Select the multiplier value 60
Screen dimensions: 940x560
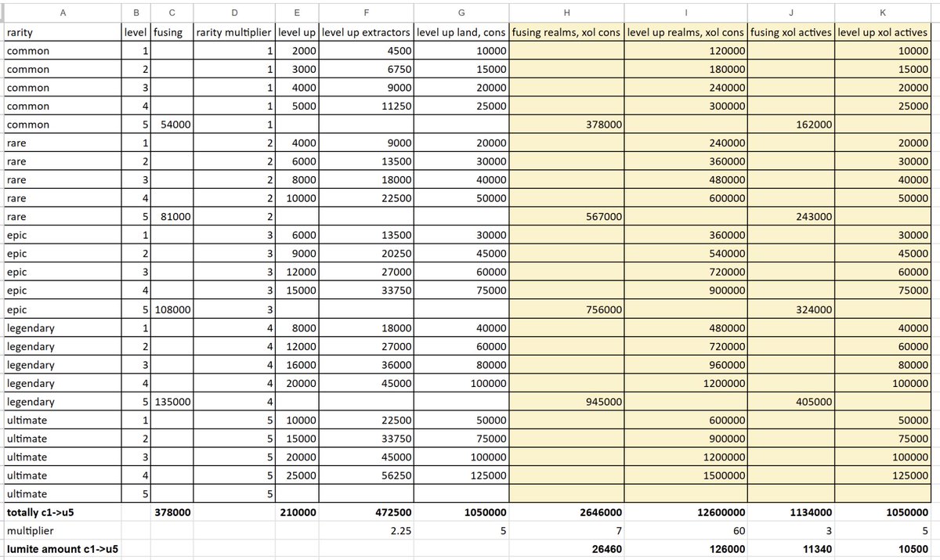686,530
